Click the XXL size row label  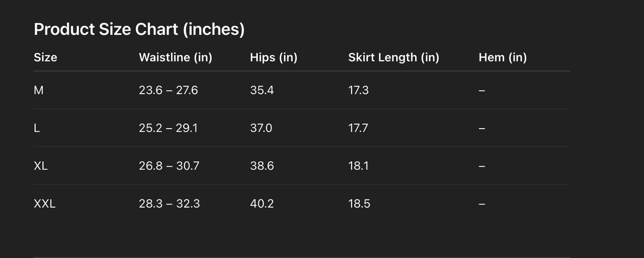[x=45, y=204]
